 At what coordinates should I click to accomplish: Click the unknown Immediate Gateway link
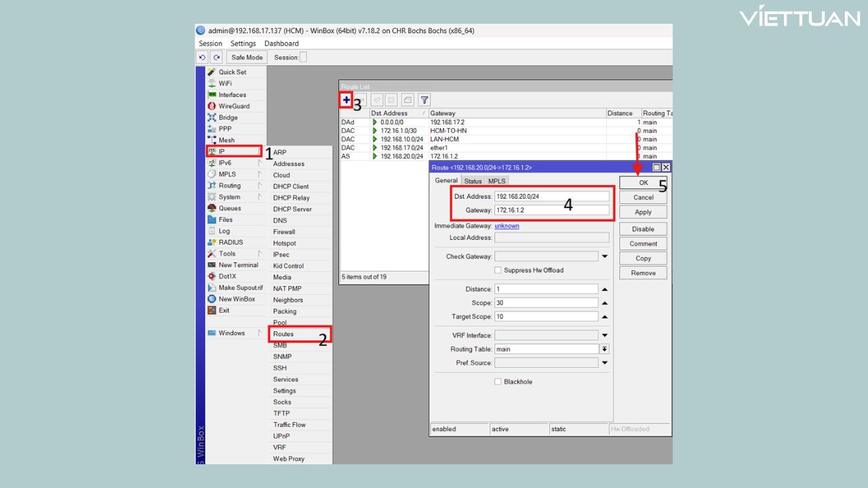[507, 226]
